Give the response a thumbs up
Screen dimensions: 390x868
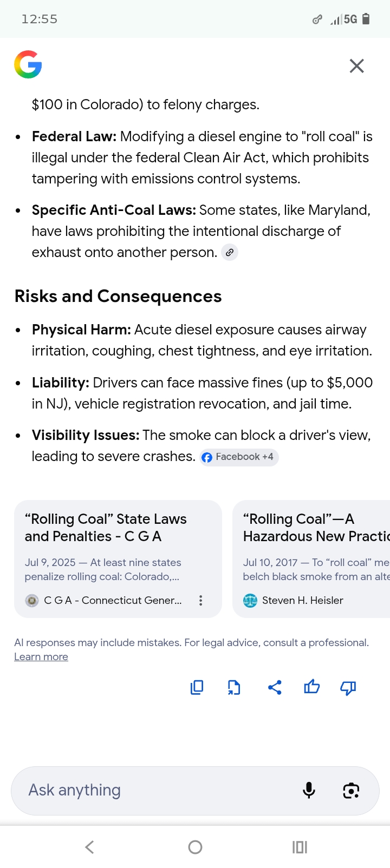pos(311,687)
